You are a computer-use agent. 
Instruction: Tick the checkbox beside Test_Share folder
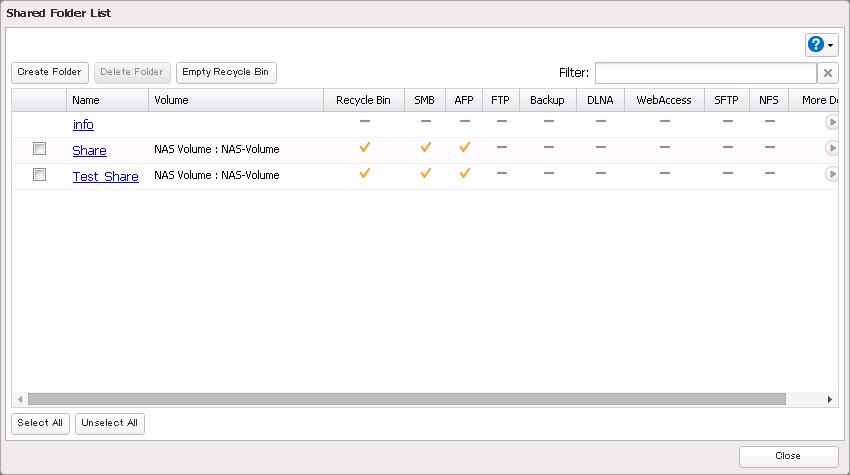[x=40, y=175]
